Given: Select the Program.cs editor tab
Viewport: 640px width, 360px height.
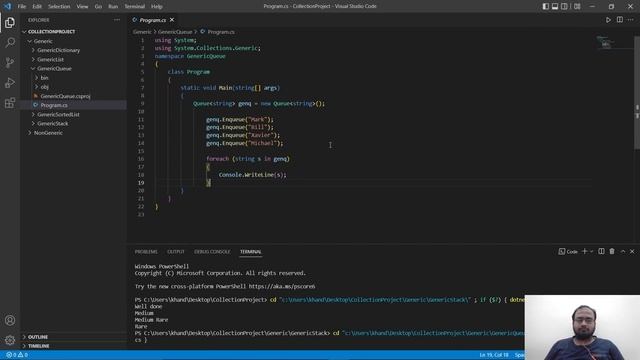Looking at the screenshot, I should 152,20.
